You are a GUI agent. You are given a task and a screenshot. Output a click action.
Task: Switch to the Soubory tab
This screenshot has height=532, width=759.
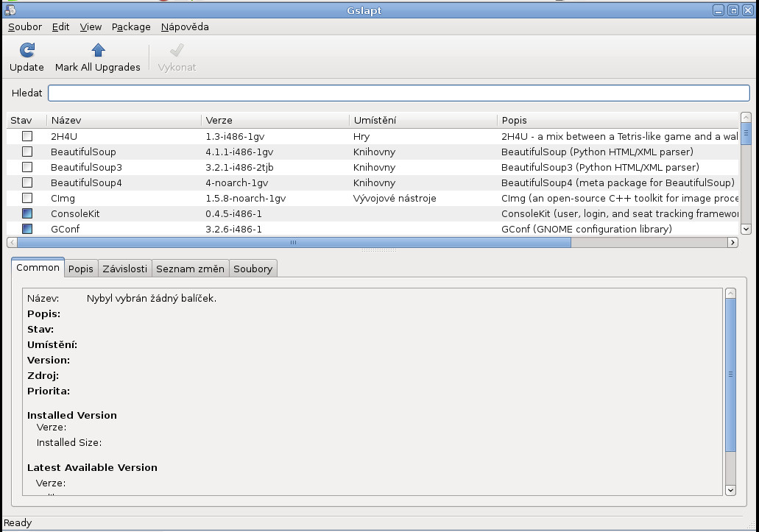click(253, 269)
